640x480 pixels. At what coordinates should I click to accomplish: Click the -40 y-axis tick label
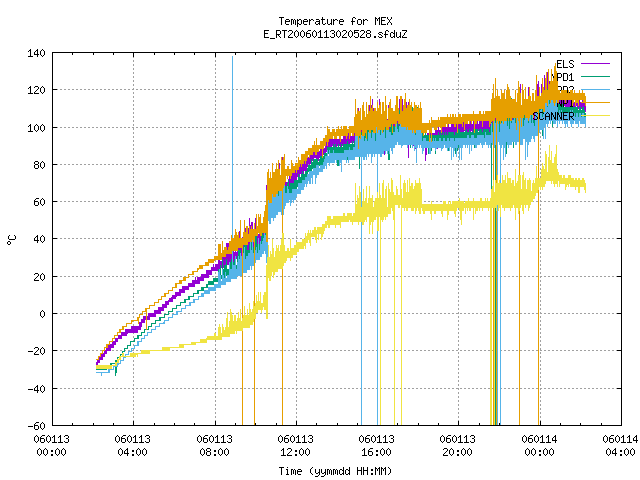click(x=36, y=389)
